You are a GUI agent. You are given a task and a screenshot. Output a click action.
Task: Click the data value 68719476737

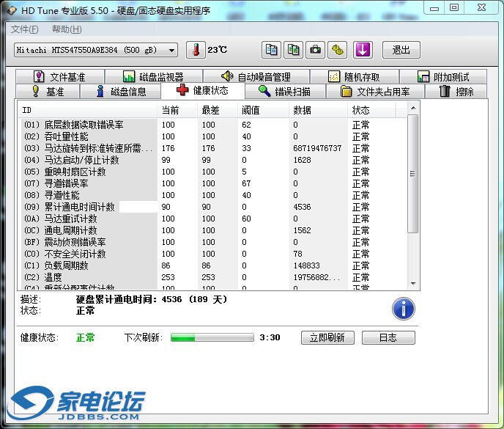pos(317,148)
